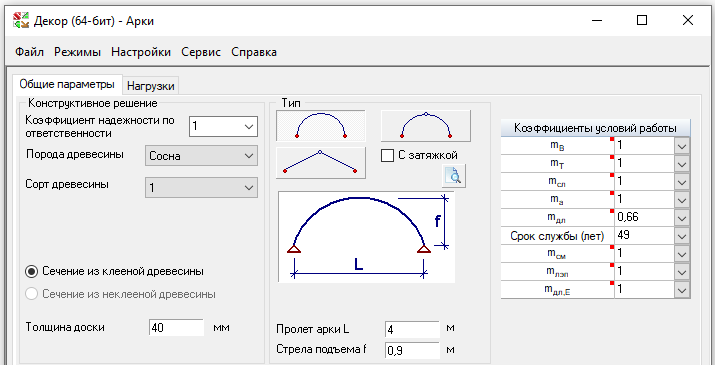Click the Коэффициенты условий работы header
This screenshot has width=715, height=365.
click(x=595, y=128)
